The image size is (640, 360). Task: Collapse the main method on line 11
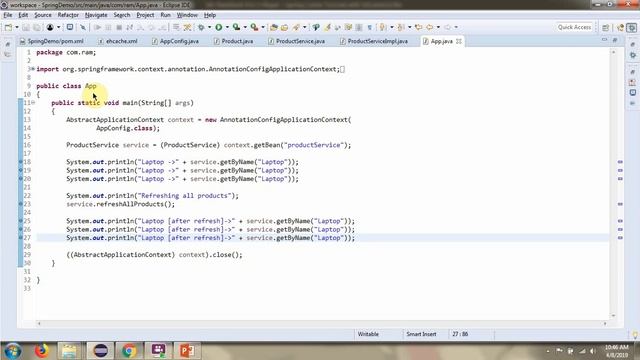tap(33, 103)
